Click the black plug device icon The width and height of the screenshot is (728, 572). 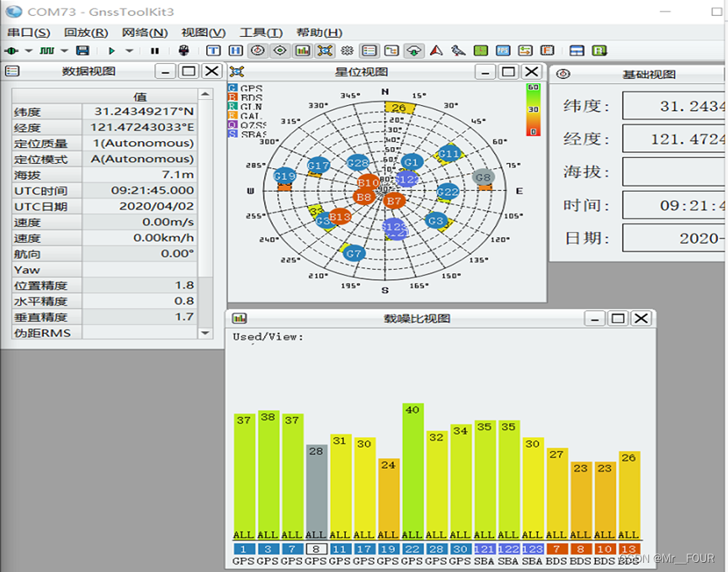click(183, 50)
